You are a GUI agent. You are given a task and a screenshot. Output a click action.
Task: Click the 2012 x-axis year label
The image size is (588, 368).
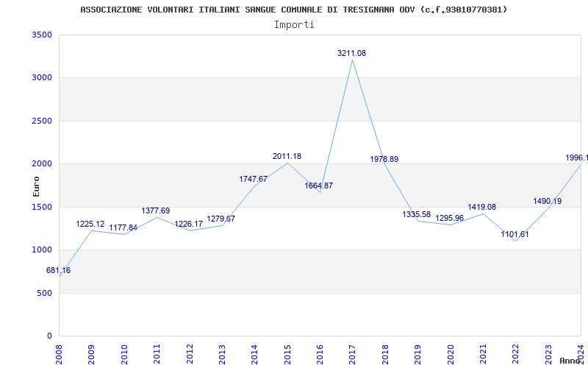pos(190,354)
